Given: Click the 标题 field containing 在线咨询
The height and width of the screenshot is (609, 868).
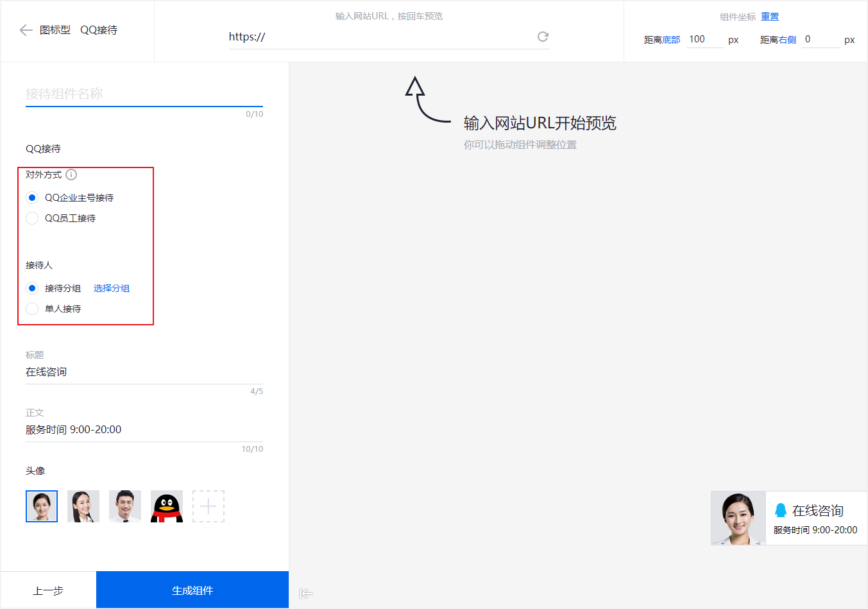Looking at the screenshot, I should point(144,372).
